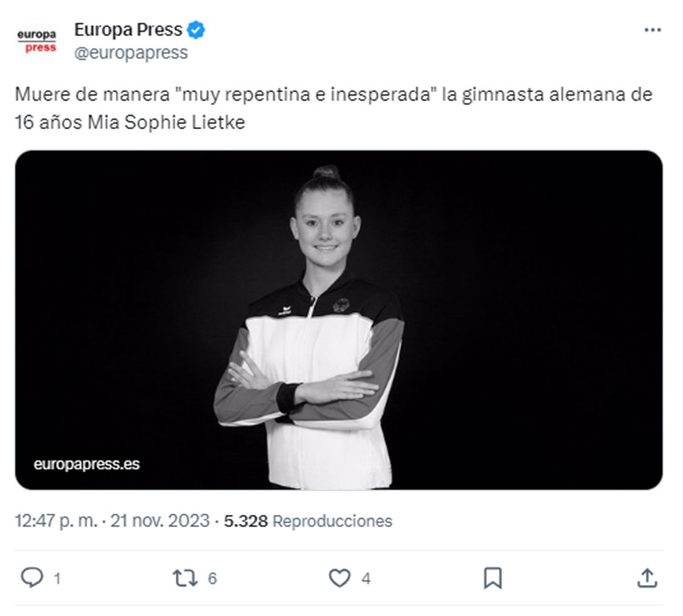Click the like count number 4
This screenshot has width=683, height=616.
click(x=366, y=579)
